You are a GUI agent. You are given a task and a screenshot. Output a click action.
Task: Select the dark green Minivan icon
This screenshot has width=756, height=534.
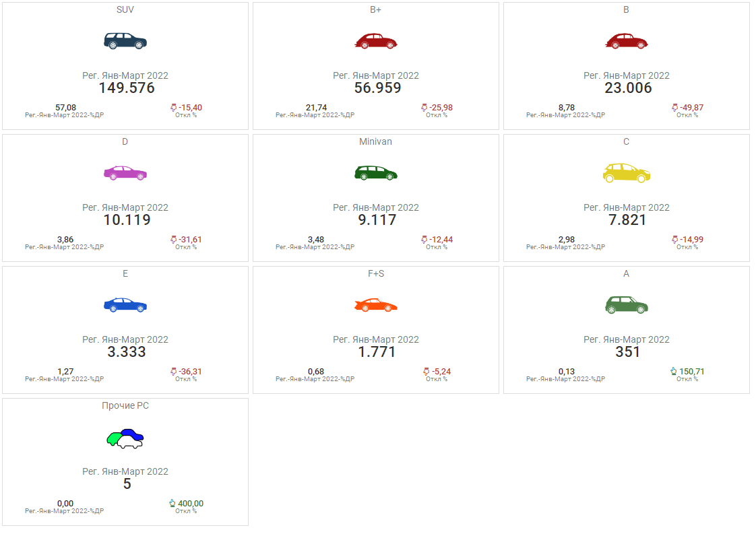tap(376, 172)
